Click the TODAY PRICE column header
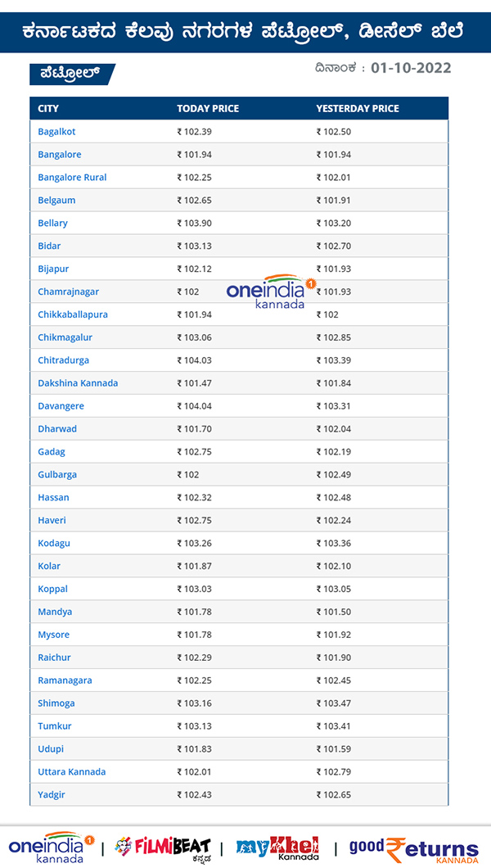491x868 pixels. pyautogui.click(x=206, y=108)
